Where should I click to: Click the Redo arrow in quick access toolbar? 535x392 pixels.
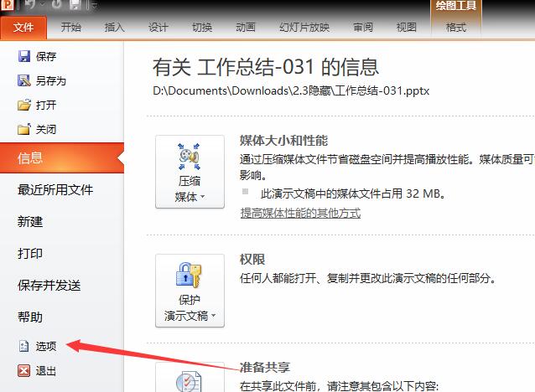[x=57, y=4]
